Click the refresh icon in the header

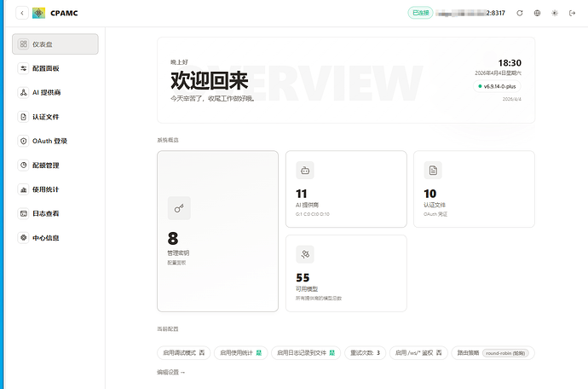(x=519, y=13)
